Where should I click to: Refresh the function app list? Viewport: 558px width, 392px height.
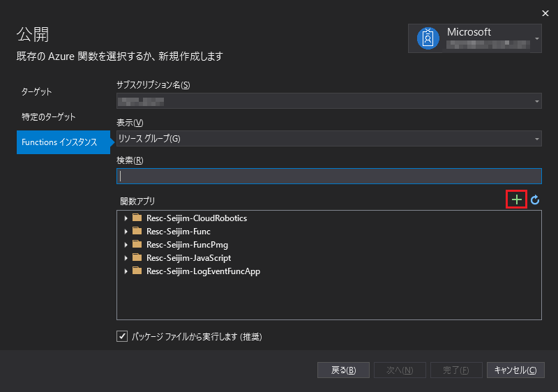click(x=535, y=200)
